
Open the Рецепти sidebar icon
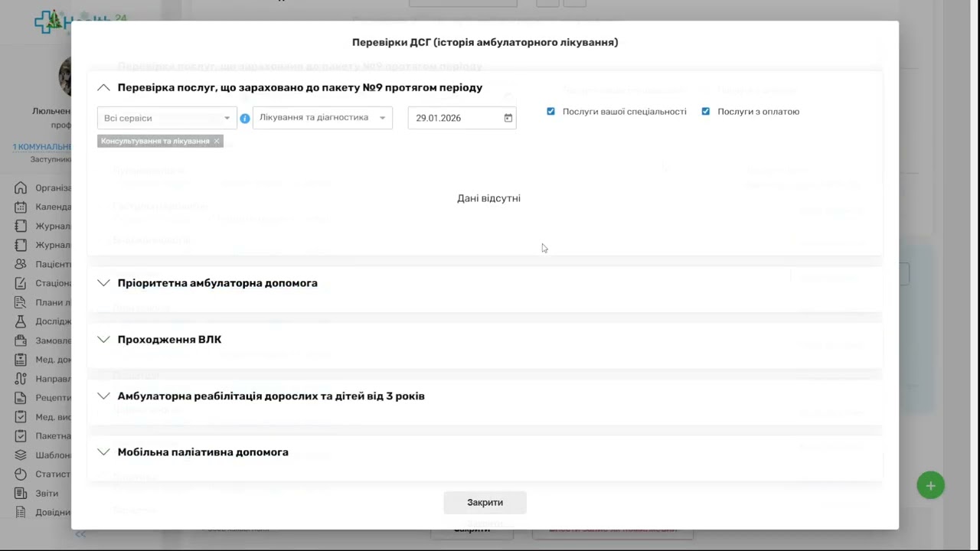[x=21, y=398]
